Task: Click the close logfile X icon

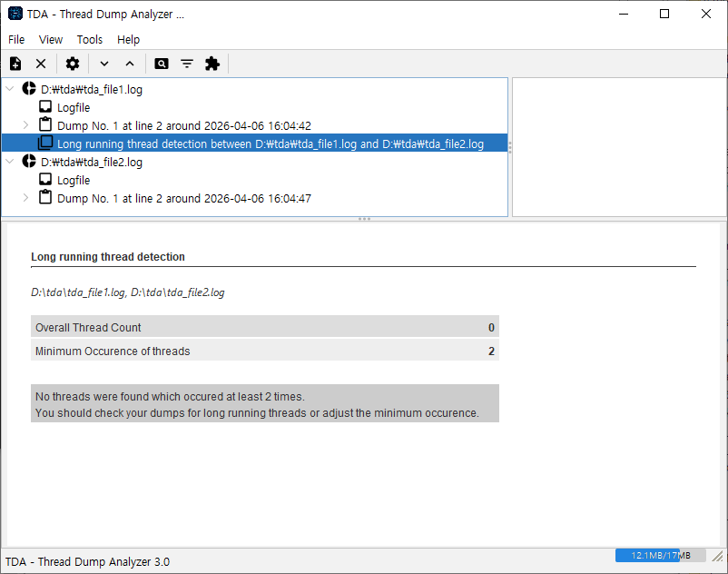Action: [x=41, y=64]
